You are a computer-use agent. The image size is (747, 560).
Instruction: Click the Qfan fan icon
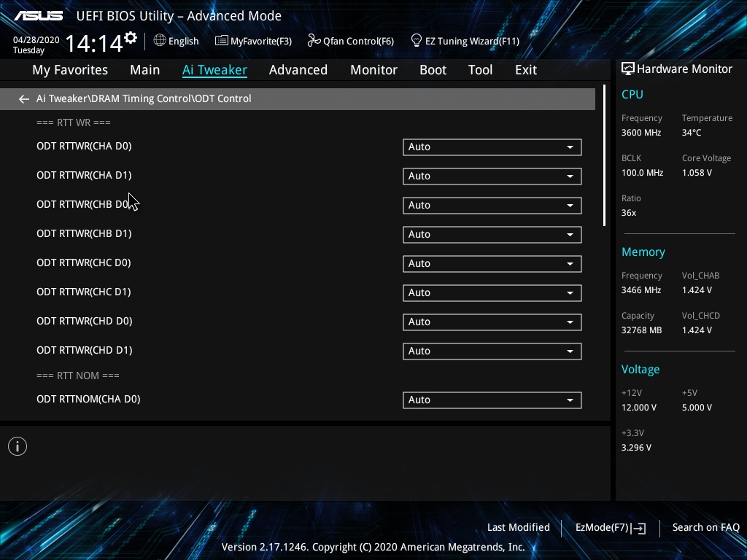(314, 41)
